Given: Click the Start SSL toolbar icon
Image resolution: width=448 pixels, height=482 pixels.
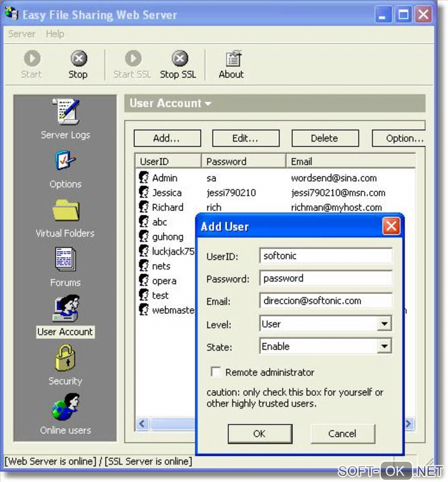Looking at the screenshot, I should click(x=133, y=58).
